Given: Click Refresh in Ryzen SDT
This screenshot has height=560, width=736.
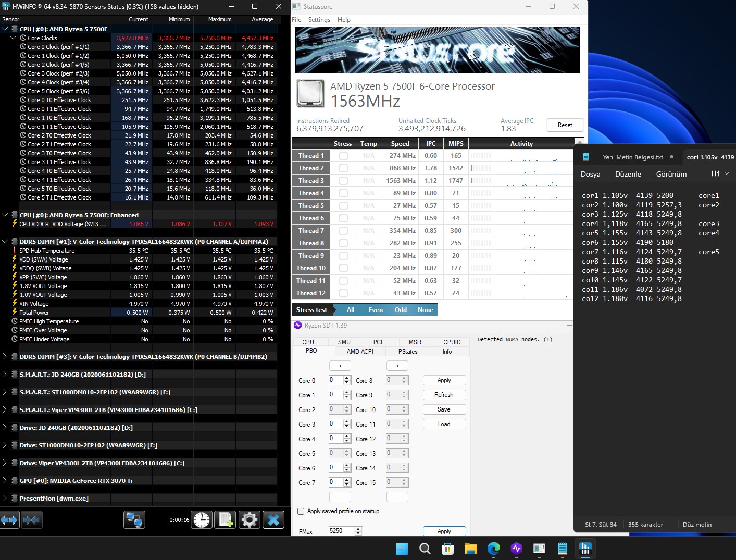Looking at the screenshot, I should 444,395.
